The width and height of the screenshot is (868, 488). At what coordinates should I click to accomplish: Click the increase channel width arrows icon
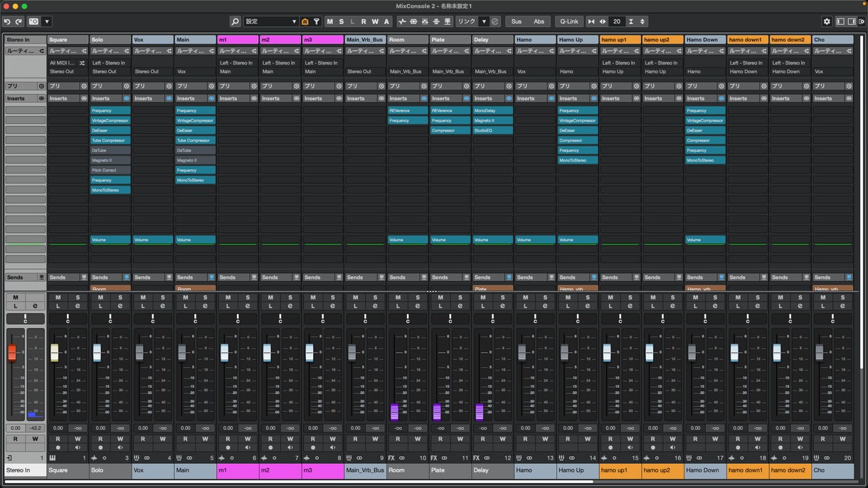603,22
